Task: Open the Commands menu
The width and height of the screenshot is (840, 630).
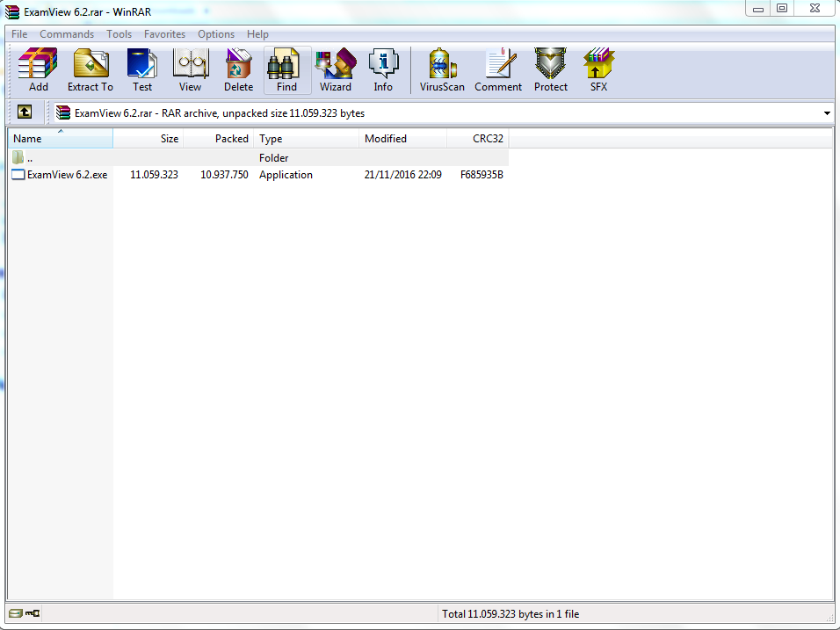Action: pyautogui.click(x=67, y=33)
